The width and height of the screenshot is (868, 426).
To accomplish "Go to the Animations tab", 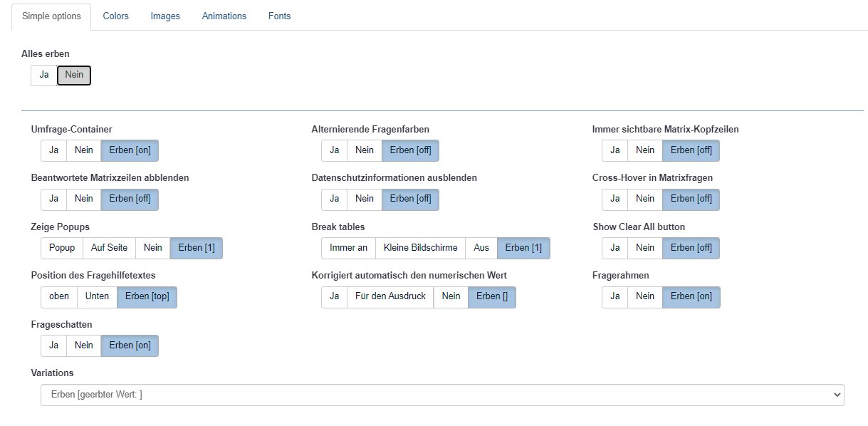I will 224,16.
